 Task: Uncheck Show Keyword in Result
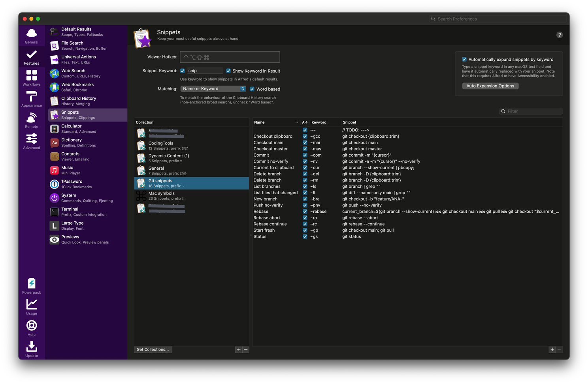pyautogui.click(x=228, y=71)
